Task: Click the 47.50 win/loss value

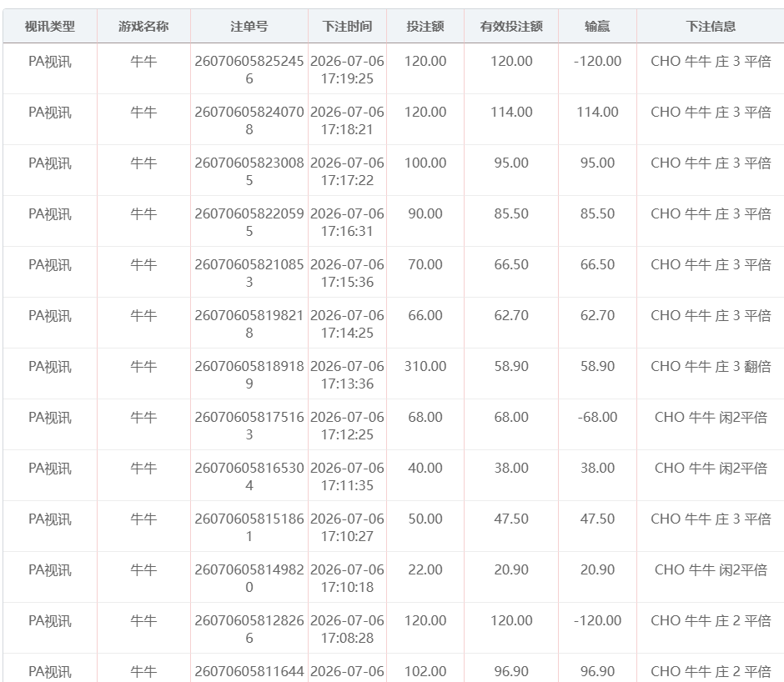Action: pos(597,519)
